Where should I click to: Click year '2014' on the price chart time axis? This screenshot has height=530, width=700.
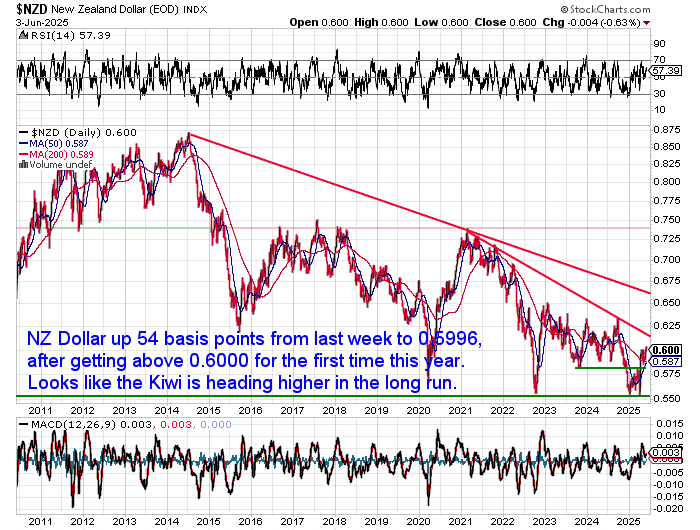166,410
